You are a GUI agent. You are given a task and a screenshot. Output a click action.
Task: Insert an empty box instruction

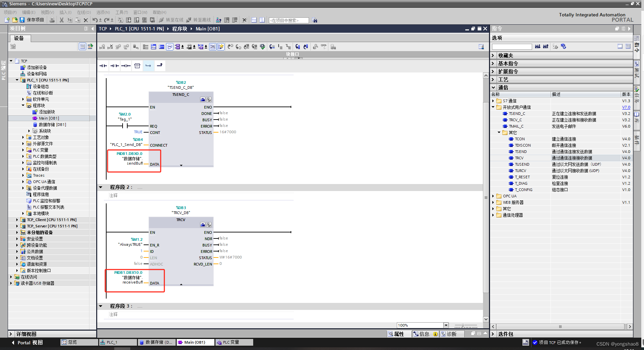pos(137,66)
